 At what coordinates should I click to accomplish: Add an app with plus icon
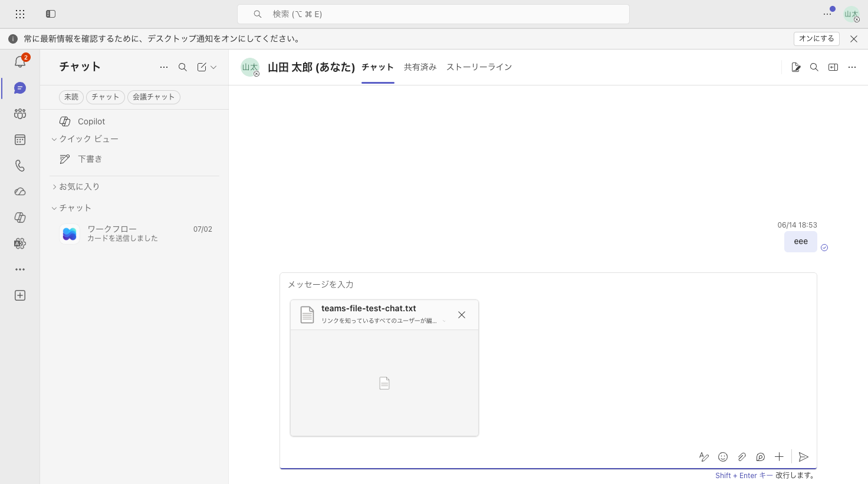click(x=20, y=295)
